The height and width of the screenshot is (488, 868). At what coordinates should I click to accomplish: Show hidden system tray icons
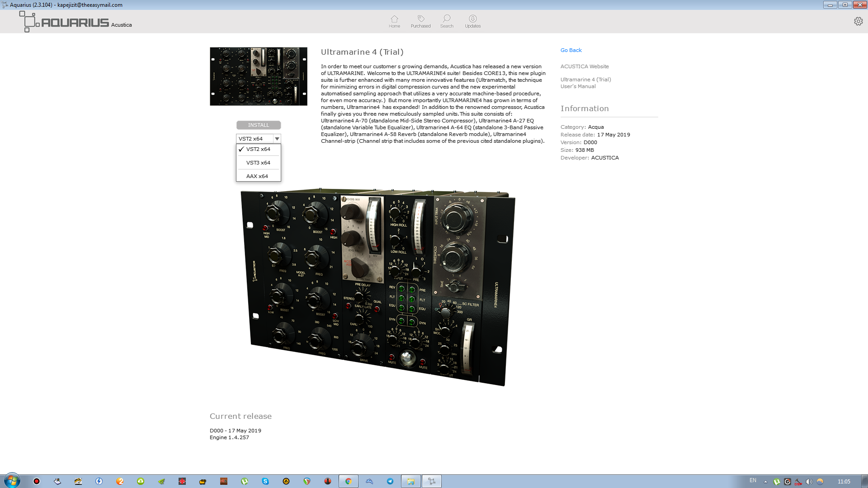[x=765, y=482]
